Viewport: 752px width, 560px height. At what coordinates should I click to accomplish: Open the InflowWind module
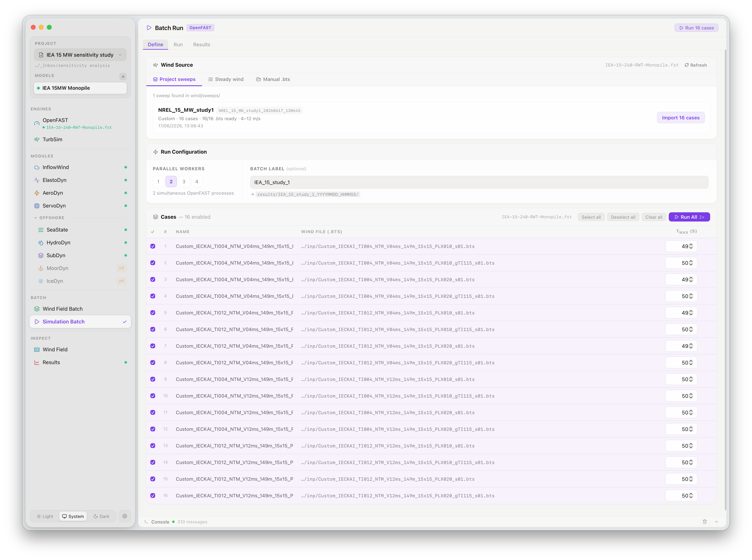80,167
